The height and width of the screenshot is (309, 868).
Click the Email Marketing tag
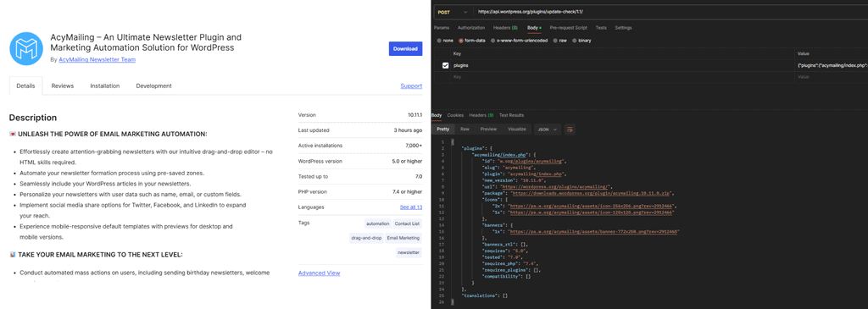point(403,238)
